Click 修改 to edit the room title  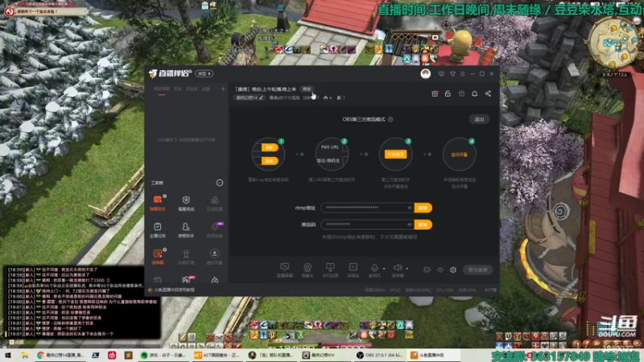(307, 89)
